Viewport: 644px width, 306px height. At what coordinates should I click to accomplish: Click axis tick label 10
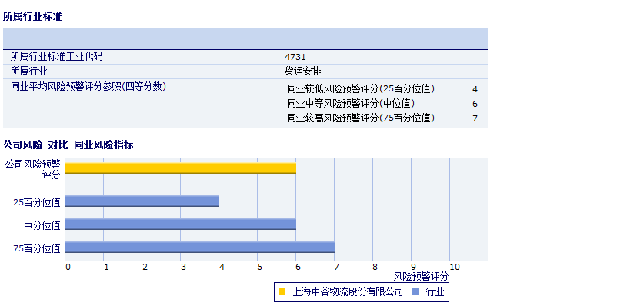[x=454, y=267]
